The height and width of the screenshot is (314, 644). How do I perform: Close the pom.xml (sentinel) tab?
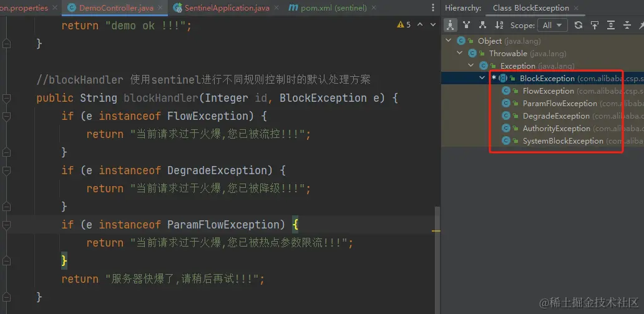tap(373, 8)
